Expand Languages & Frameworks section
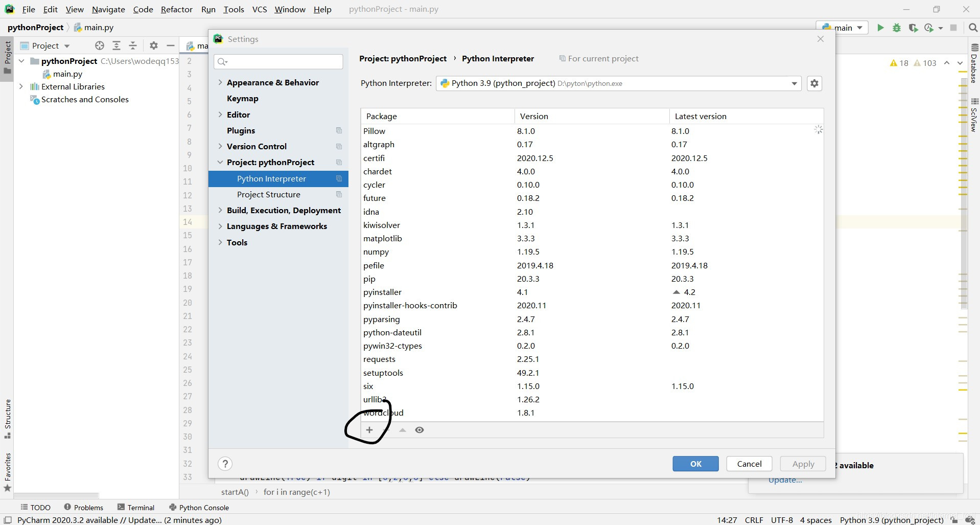Screen dimensions: 980x525 (220, 226)
